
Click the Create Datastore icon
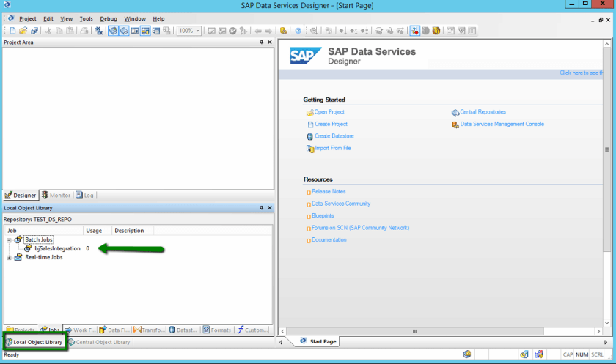pyautogui.click(x=309, y=137)
